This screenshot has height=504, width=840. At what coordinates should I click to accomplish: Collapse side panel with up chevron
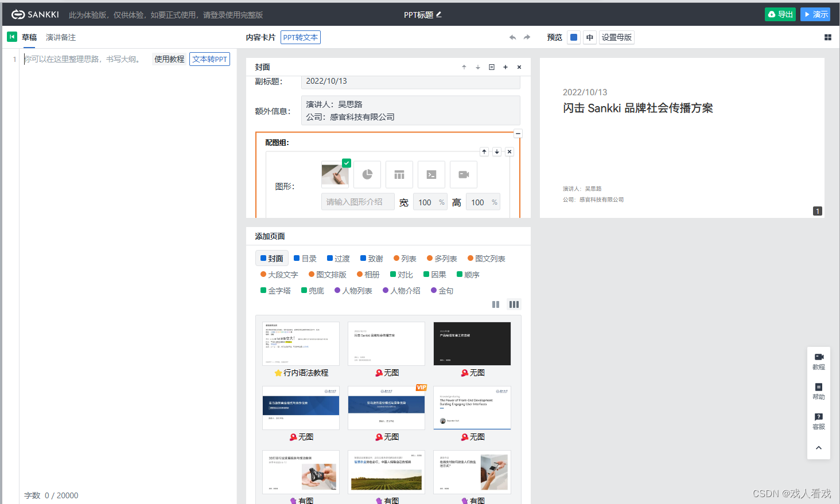[819, 448]
